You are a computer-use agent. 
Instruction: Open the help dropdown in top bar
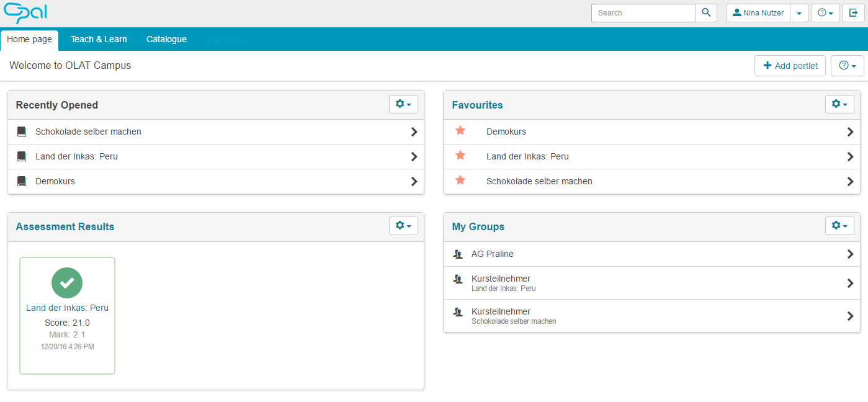coord(825,13)
